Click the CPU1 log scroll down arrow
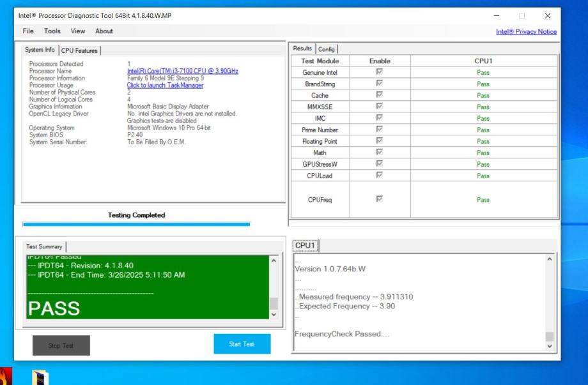This screenshot has height=385, width=588. click(550, 346)
